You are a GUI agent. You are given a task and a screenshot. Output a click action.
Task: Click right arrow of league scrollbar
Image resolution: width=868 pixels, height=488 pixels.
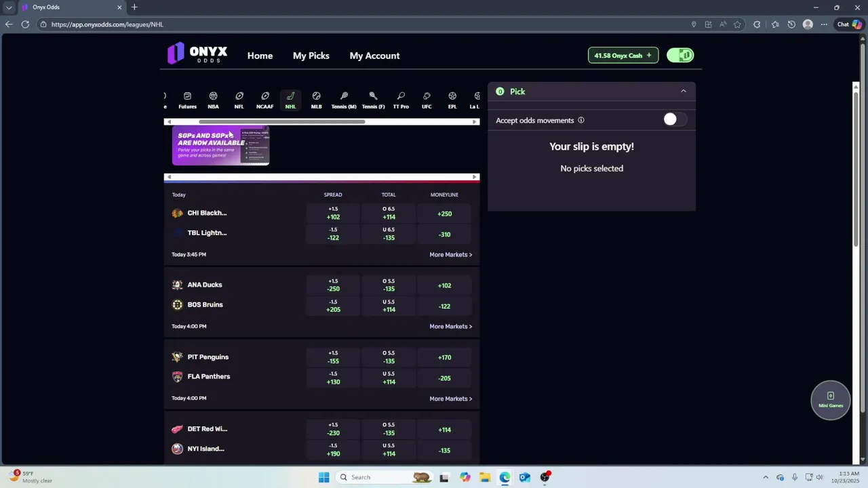[x=475, y=122]
